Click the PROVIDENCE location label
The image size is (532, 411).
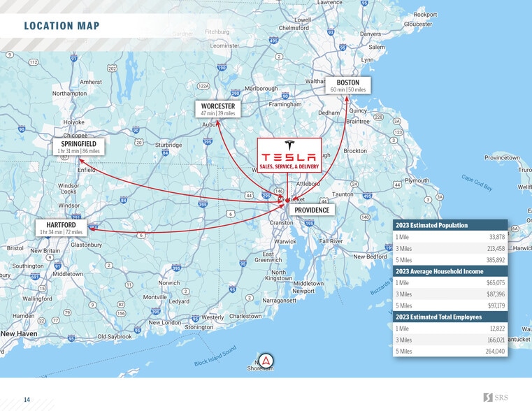tap(311, 210)
